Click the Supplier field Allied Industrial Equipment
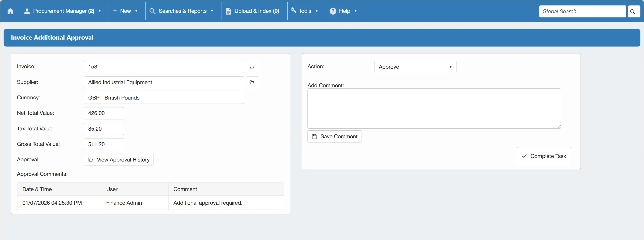The image size is (644, 240). point(164,82)
